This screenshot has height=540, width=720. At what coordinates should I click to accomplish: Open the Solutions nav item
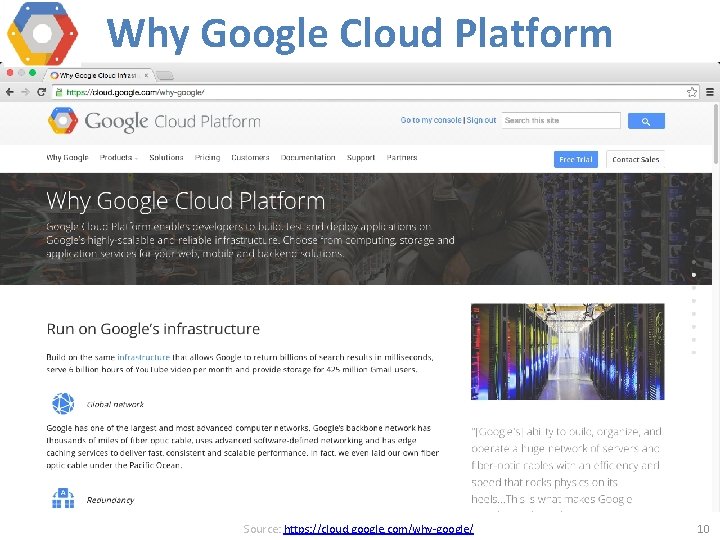166,158
